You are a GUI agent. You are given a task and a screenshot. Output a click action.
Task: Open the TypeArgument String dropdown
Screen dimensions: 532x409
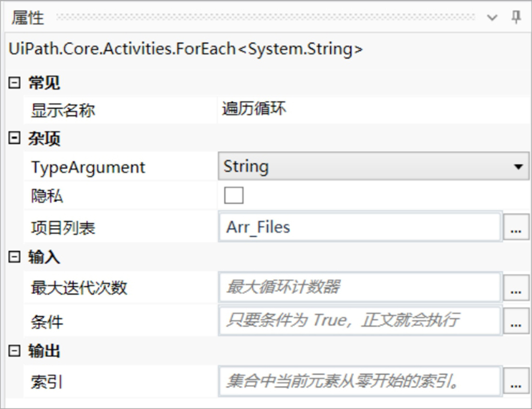(374, 166)
